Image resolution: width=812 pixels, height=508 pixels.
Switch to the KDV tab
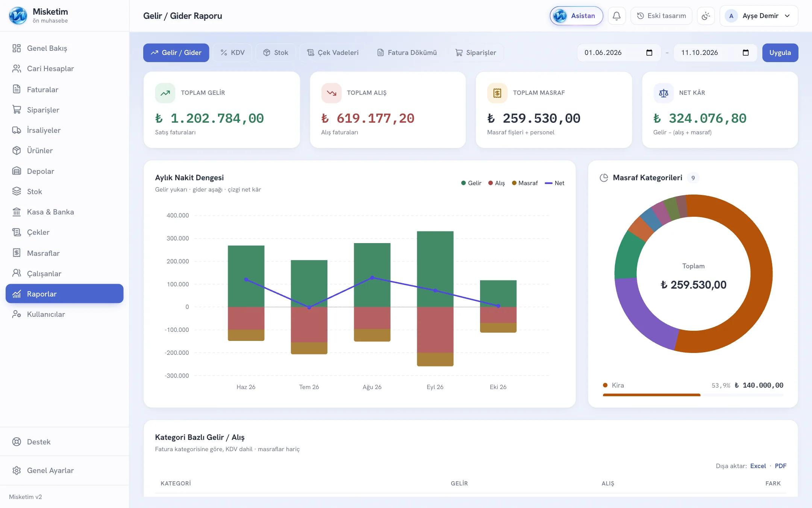click(x=232, y=53)
